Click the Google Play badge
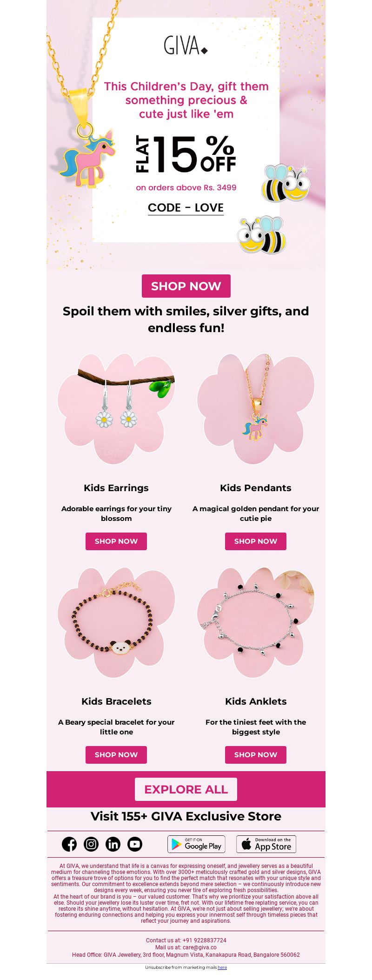 click(196, 844)
